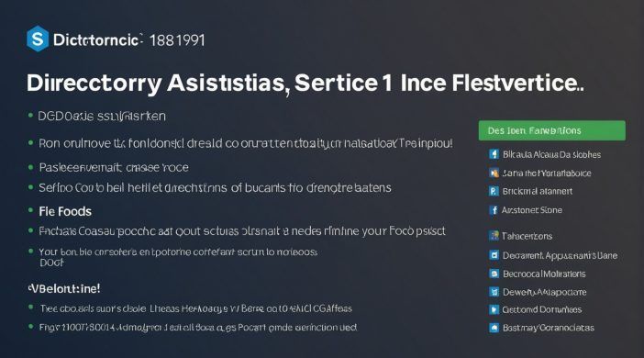Select the Brickmal atannert entry

coord(538,191)
